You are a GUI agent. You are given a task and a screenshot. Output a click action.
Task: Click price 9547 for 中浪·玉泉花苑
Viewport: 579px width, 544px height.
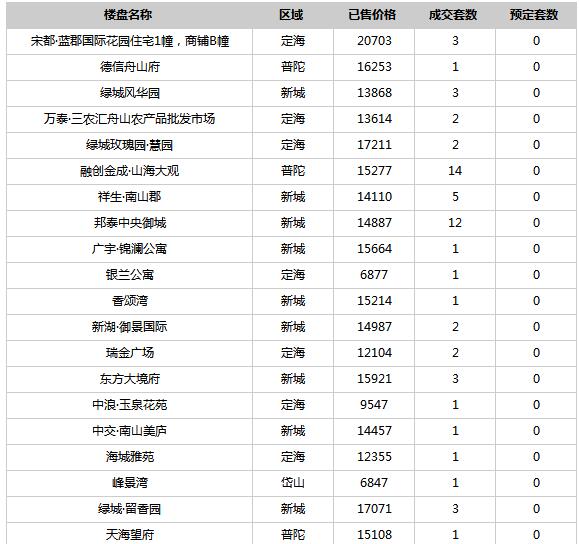click(x=374, y=405)
